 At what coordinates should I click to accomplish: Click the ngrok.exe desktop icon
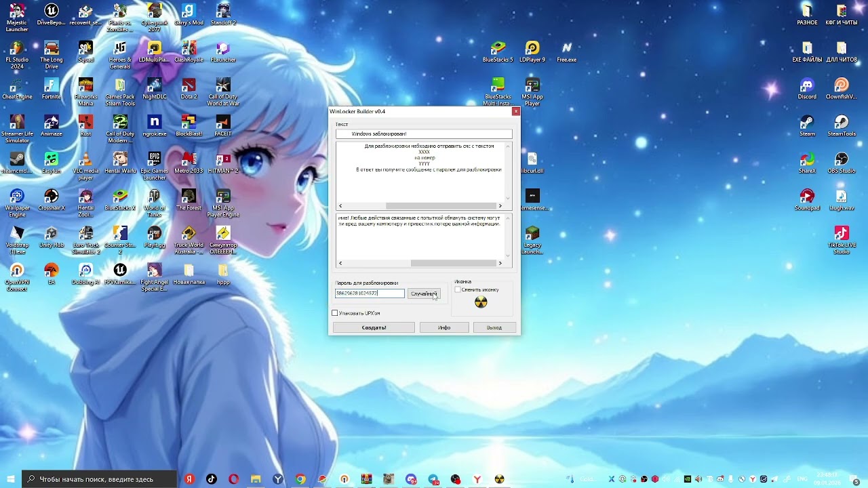155,126
